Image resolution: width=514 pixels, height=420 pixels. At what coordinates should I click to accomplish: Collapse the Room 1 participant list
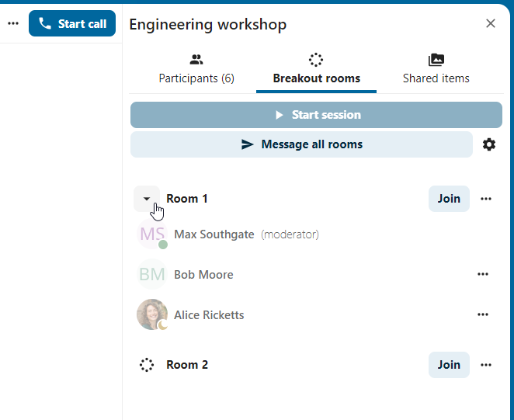[x=147, y=199]
